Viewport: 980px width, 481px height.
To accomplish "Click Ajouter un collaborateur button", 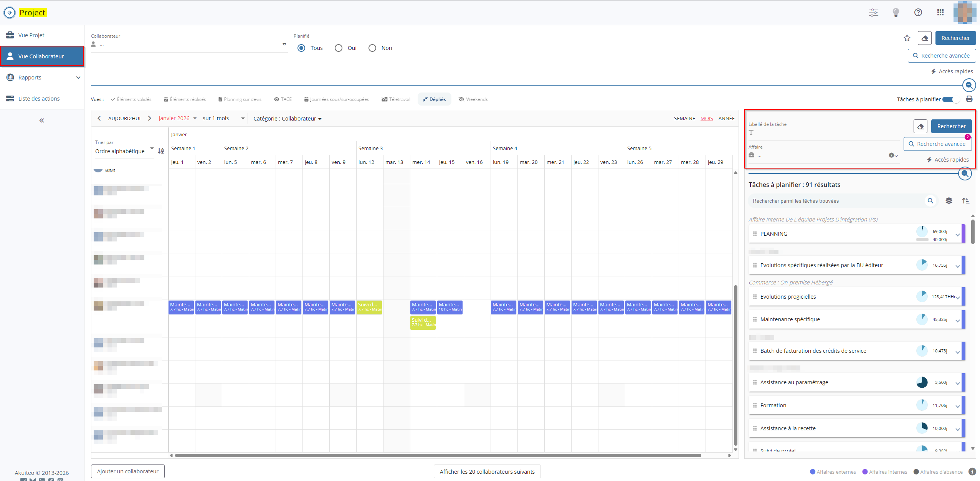I will [127, 471].
